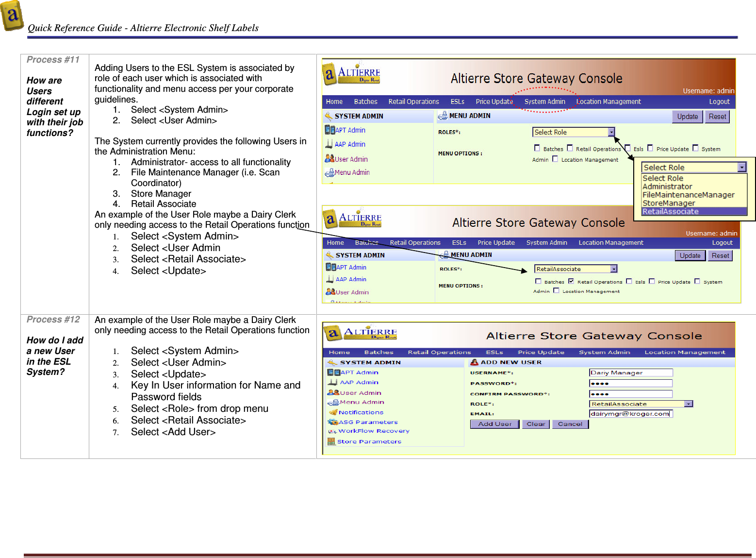
Task: Enable the Batches menu option checkbox
Action: (537, 148)
